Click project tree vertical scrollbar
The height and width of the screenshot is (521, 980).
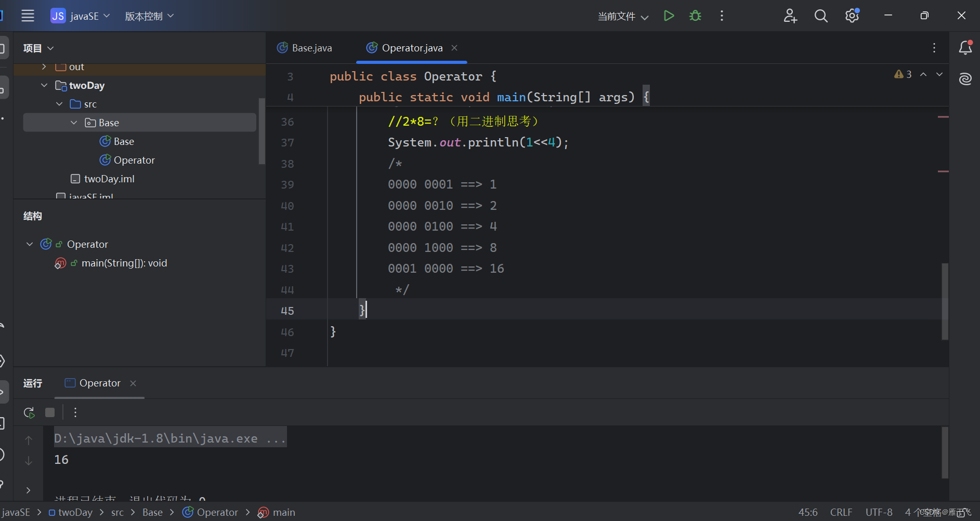pos(262,131)
